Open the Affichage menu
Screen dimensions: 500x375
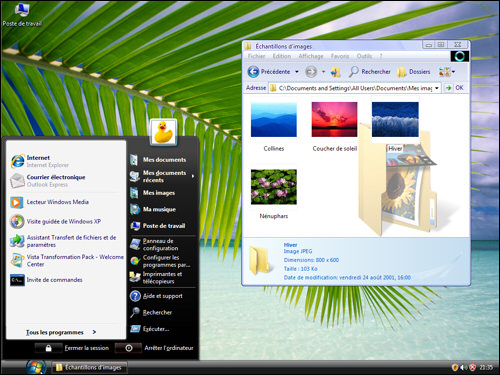[311, 56]
